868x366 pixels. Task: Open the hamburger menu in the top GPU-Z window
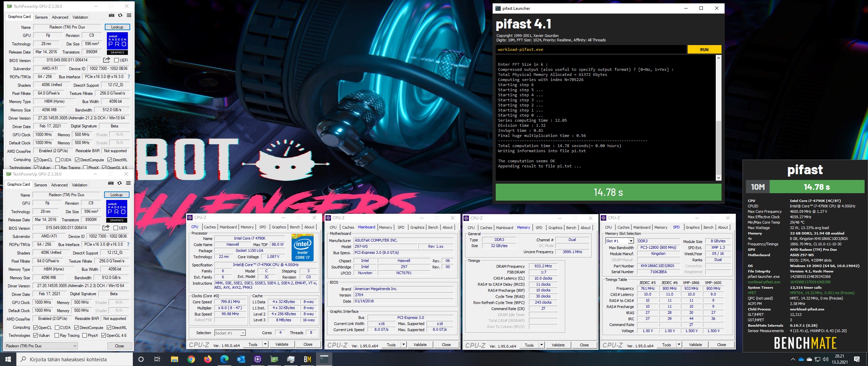129,15
